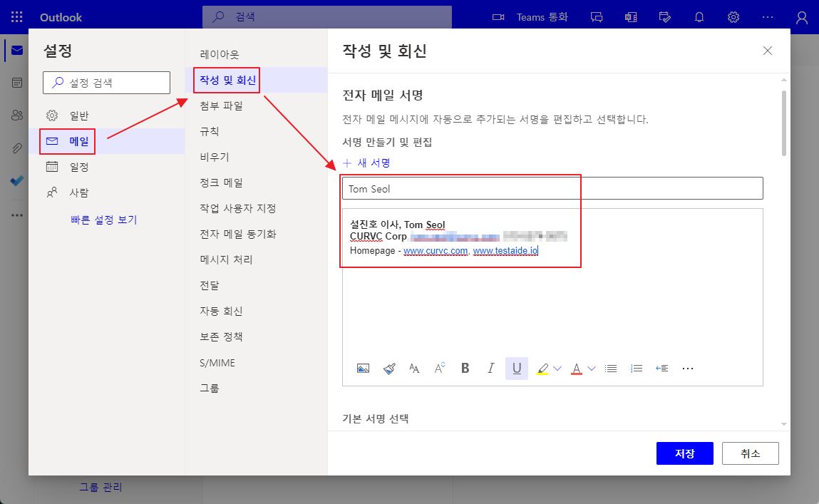Toggle italic formatting

(x=490, y=369)
